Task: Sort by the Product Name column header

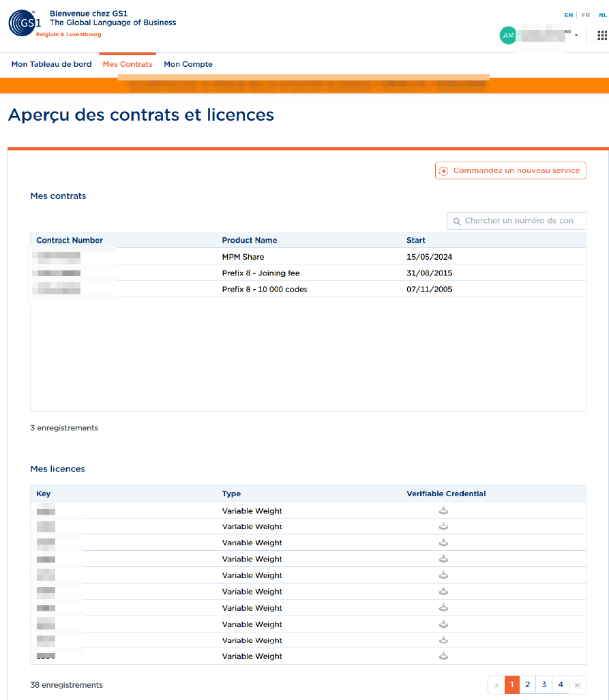Action: pyautogui.click(x=250, y=240)
